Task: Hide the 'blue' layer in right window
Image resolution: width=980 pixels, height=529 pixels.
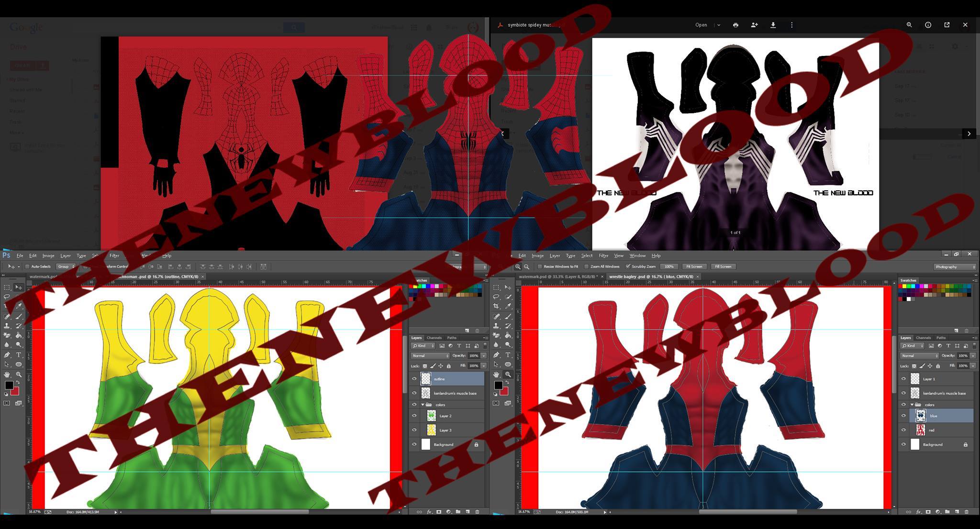Action: point(903,416)
